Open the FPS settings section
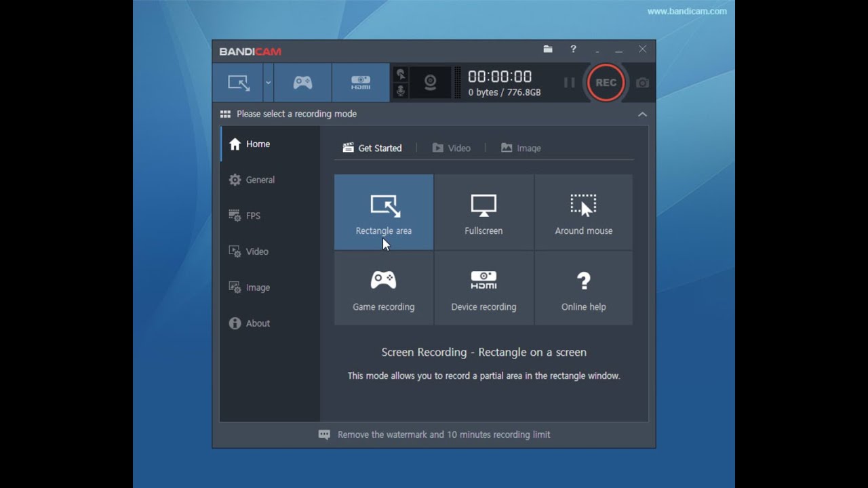This screenshot has width=868, height=488. [x=270, y=216]
